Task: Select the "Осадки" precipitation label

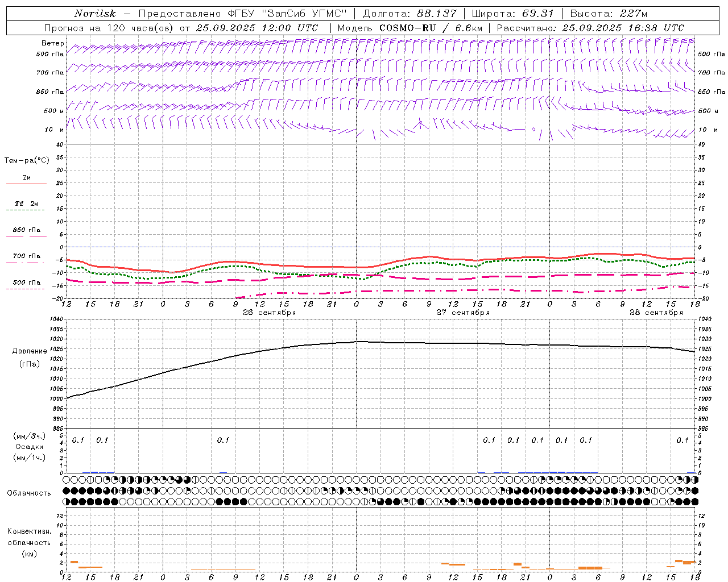Action: click(x=30, y=447)
